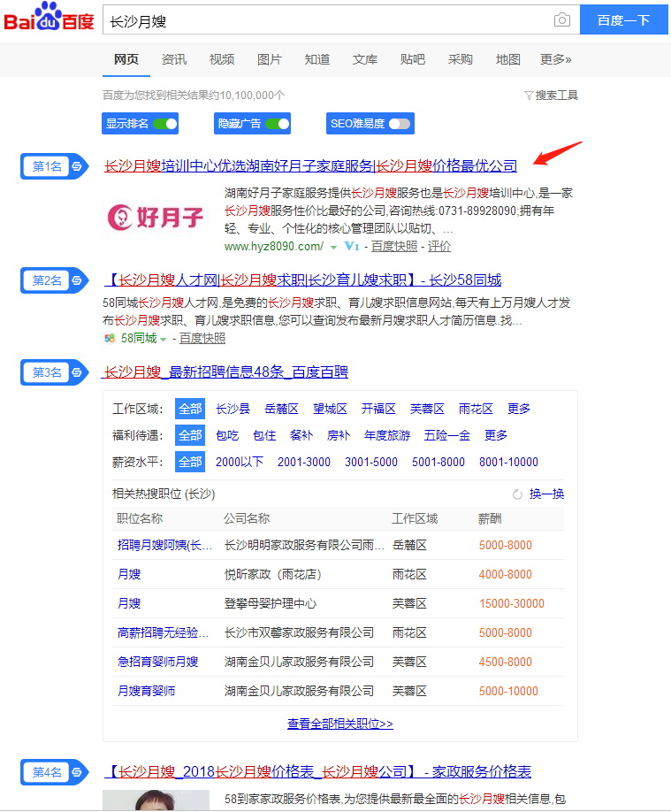Filter salary 8001-10000
This screenshot has width=671, height=812.
point(508,462)
